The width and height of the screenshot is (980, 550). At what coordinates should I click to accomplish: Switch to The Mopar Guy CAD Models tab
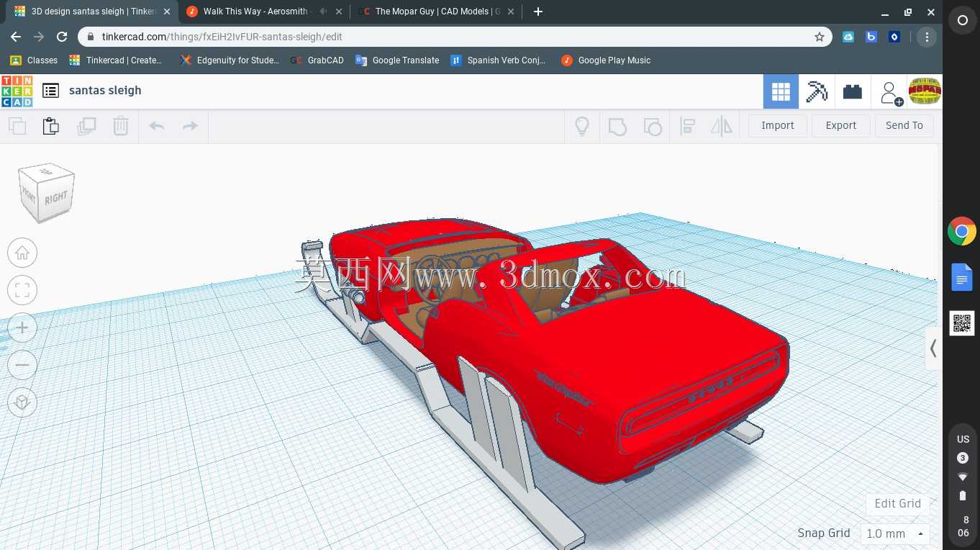click(437, 12)
